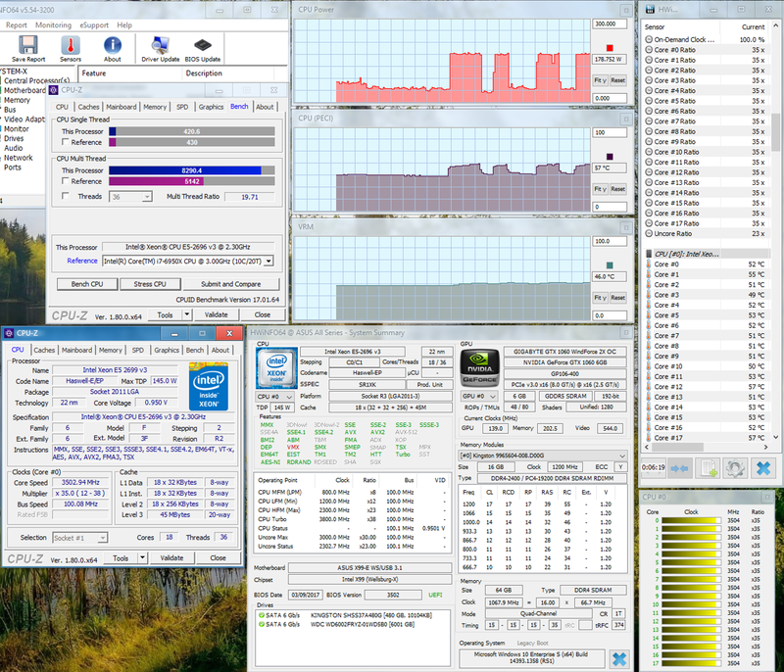The image size is (784, 672).
Task: Click Submit and Compare button
Action: [231, 284]
